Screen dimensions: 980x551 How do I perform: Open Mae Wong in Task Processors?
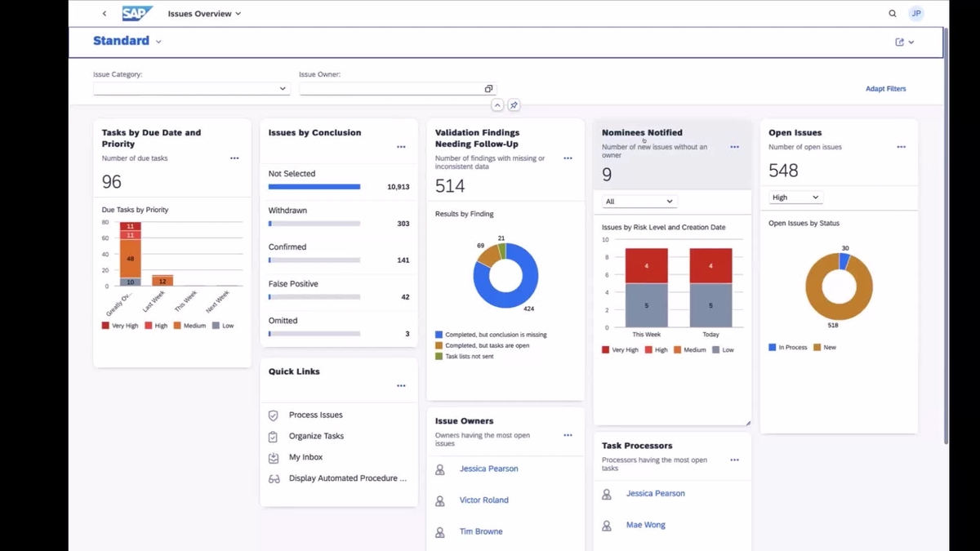[x=645, y=526]
